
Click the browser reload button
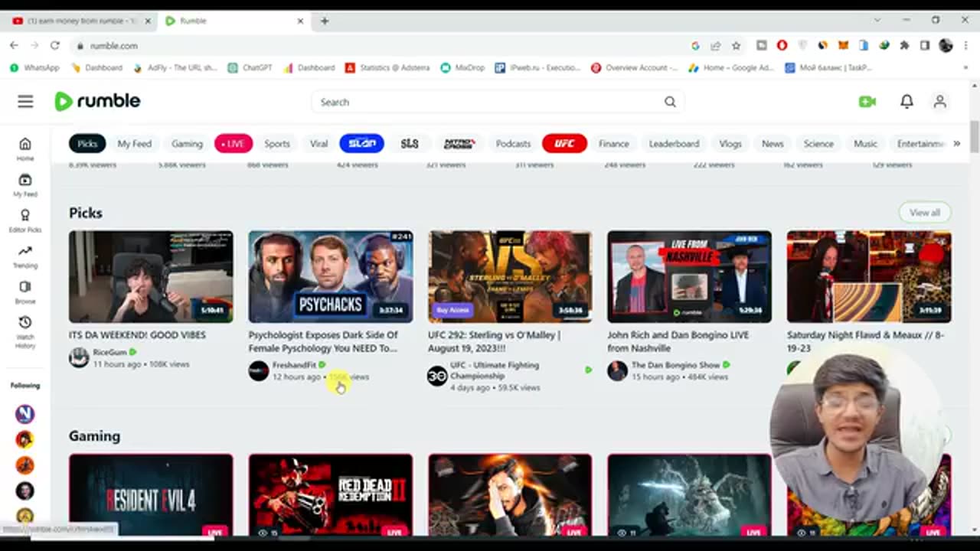54,46
